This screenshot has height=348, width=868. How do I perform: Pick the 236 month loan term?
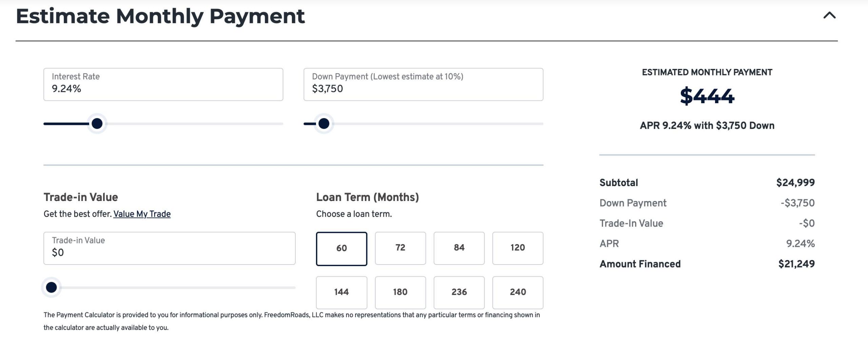click(x=459, y=292)
